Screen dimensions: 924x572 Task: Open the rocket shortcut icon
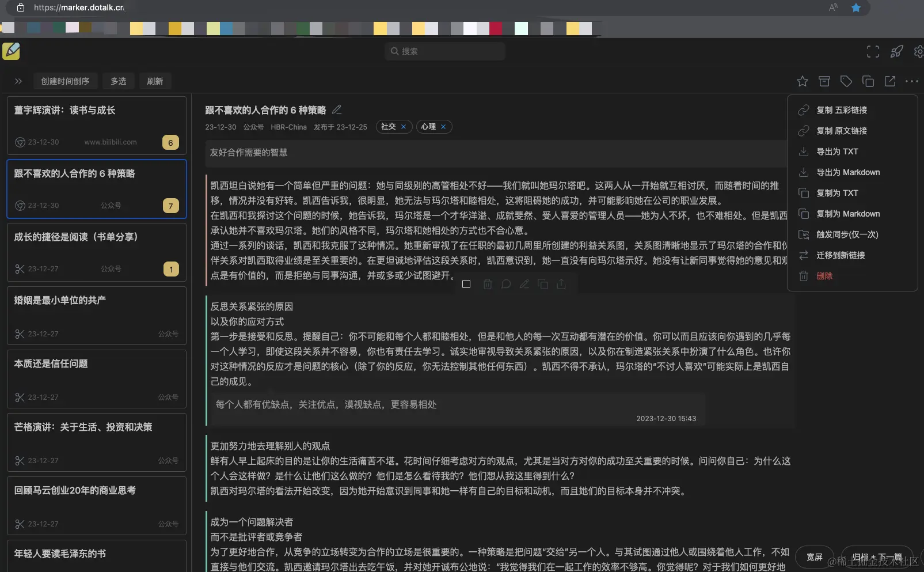pos(896,52)
